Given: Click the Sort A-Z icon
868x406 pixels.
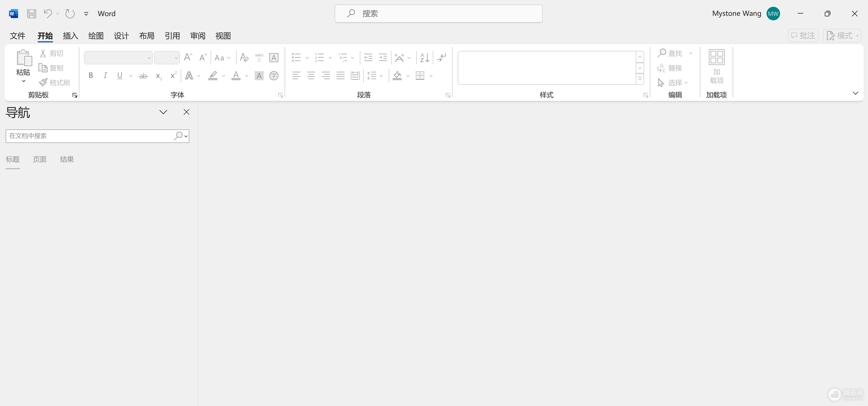Looking at the screenshot, I should coord(425,58).
